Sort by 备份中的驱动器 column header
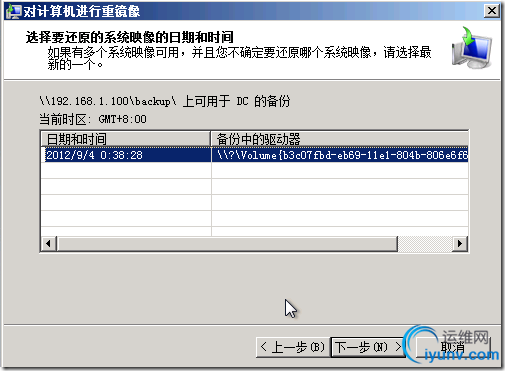The height and width of the screenshot is (371, 505). (340, 139)
